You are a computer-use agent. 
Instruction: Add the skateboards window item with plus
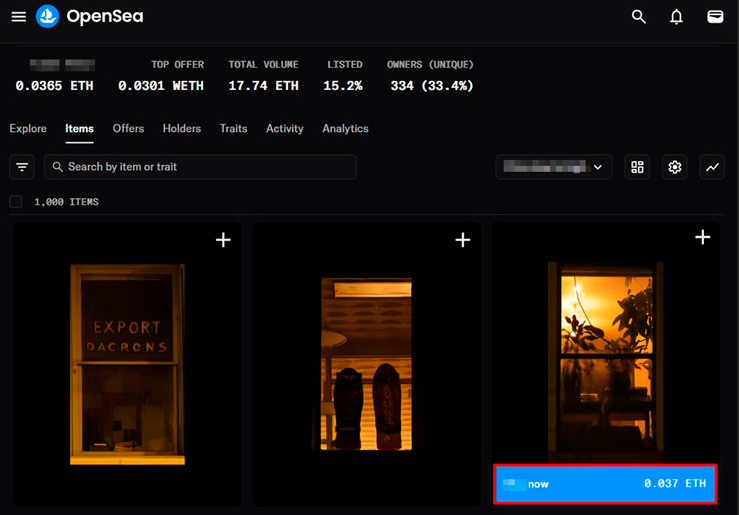click(x=463, y=240)
